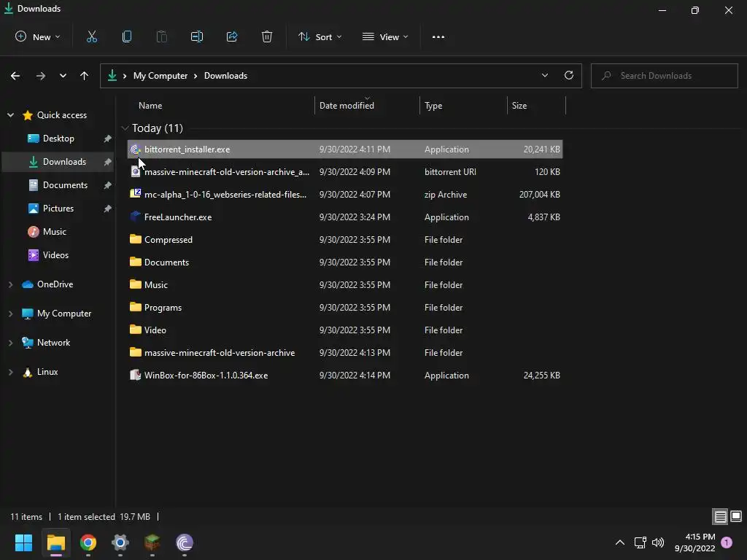Select massive-minecraft-old-version-archive folder
Viewport: 747px width, 560px height.
click(345, 353)
